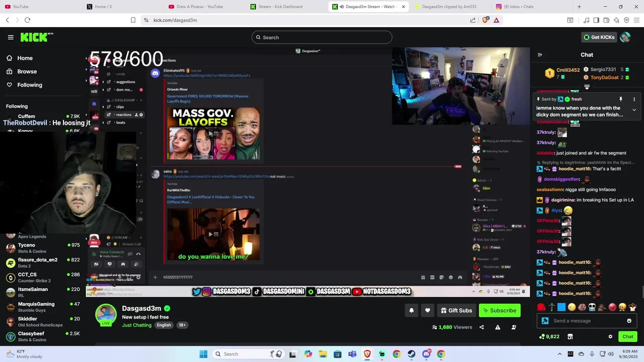Click the 9,822 channel points balance
This screenshot has height=362, width=644.
[x=549, y=337]
